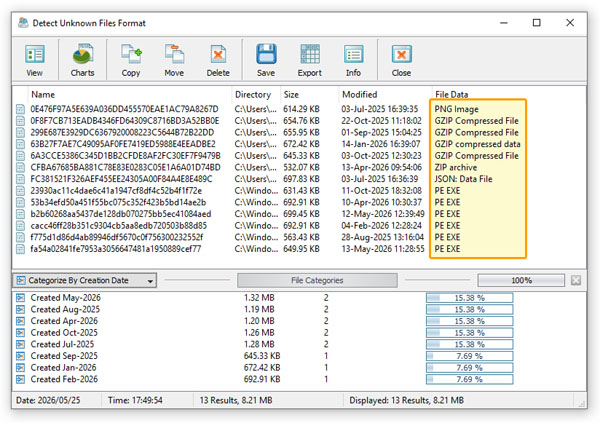This screenshot has height=423, width=600.
Task: Select category icon for Created Oct-2025
Action: pos(20,333)
